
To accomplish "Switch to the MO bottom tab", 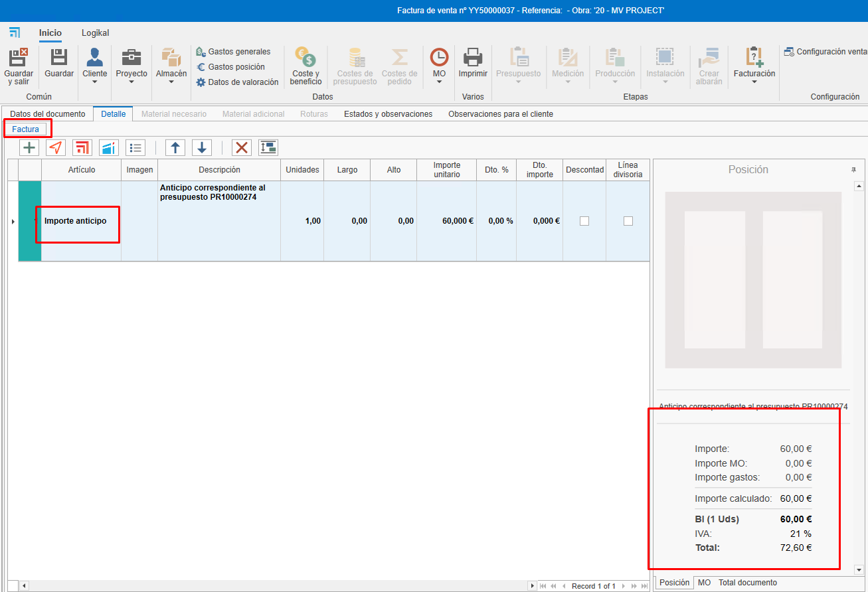I will pyautogui.click(x=705, y=583).
